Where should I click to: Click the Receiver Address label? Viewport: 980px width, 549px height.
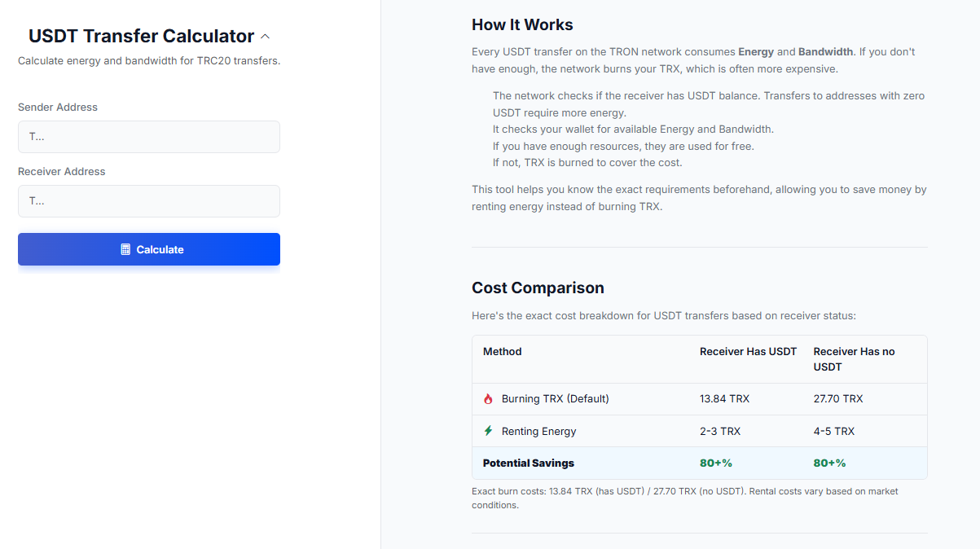(62, 171)
